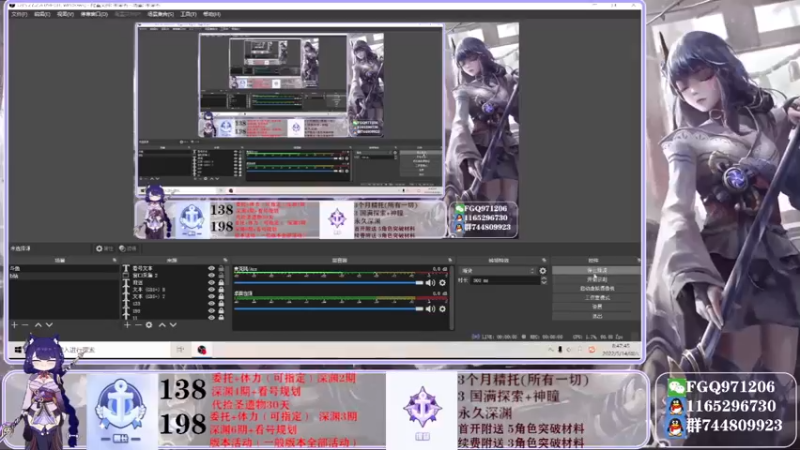Image resolution: width=800 pixels, height=450 pixels.
Task: Undock the transitions panel via corner icon
Action: 544,260
